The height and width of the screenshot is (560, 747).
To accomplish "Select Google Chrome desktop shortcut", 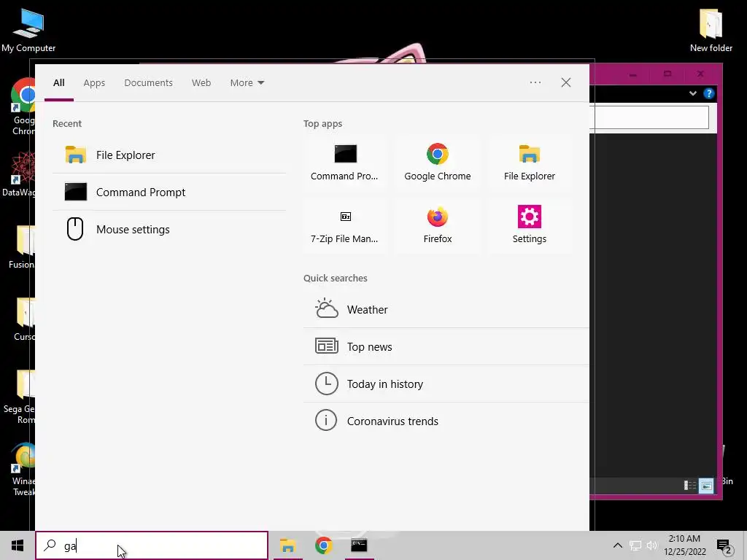I will coord(23,106).
